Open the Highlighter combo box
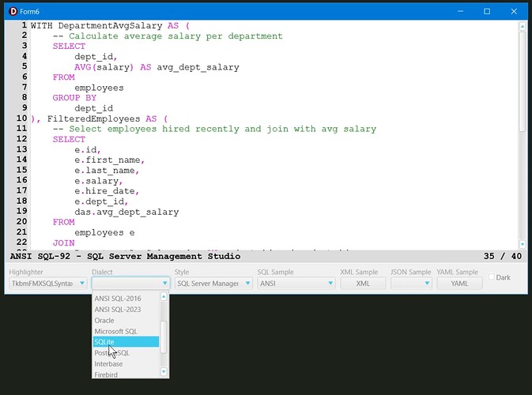 pos(48,283)
